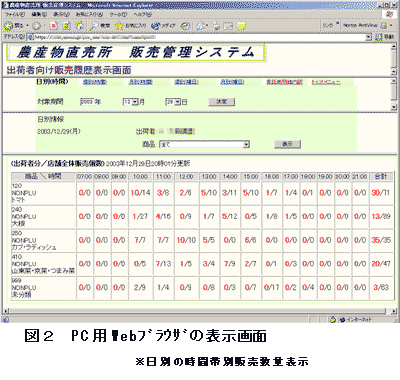Viewport: 400px width, 380px height.
Task: Open the 編集(E) menu
Action: (39, 14)
